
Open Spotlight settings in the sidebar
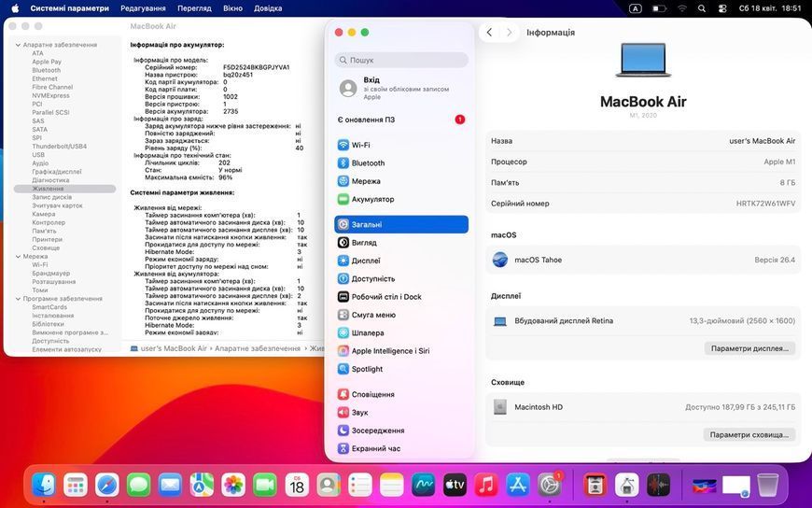click(400, 369)
